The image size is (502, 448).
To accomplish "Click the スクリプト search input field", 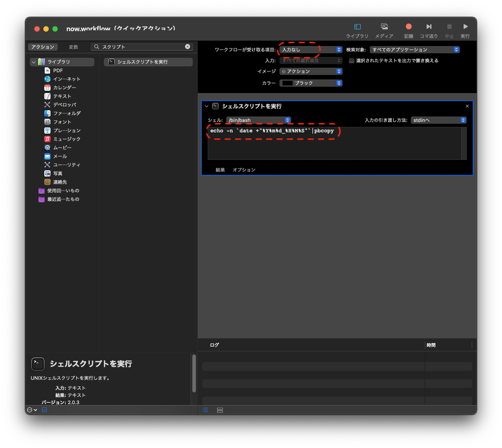I will pyautogui.click(x=143, y=47).
